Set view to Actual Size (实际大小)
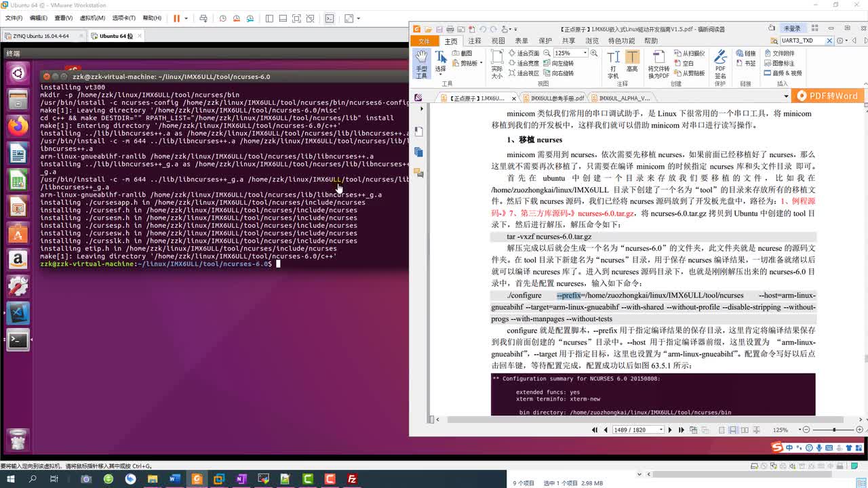The height and width of the screenshot is (488, 868). coord(497,64)
